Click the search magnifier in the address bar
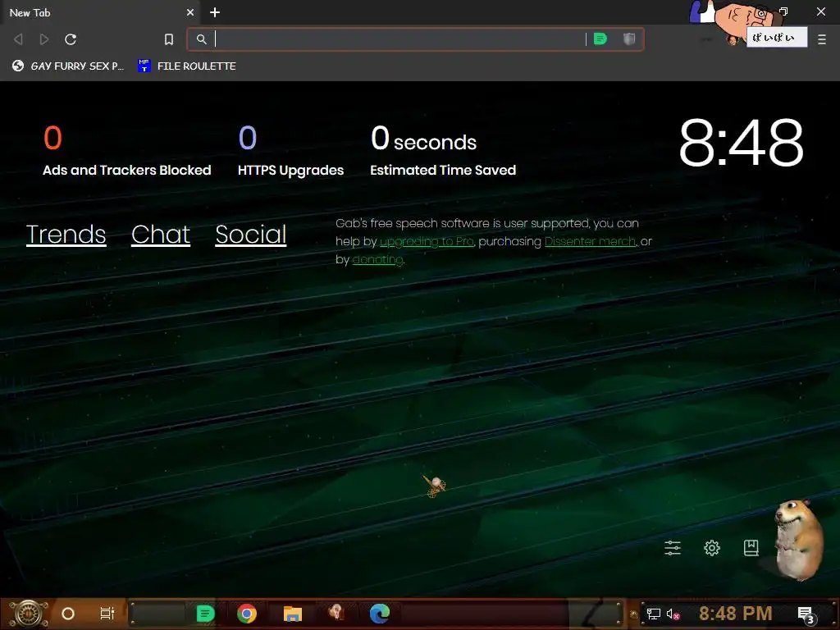This screenshot has height=630, width=840. coord(201,39)
